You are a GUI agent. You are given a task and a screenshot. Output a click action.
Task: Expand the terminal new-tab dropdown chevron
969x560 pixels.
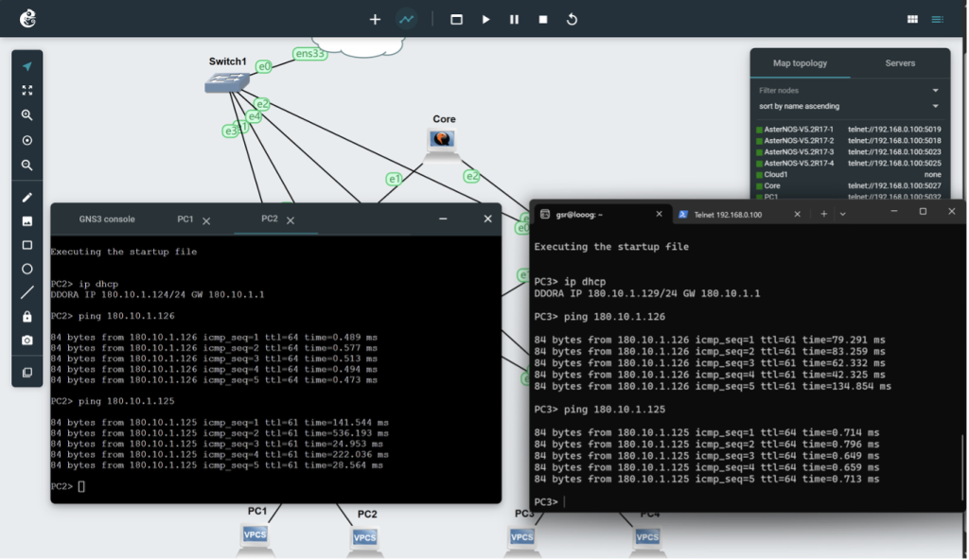842,214
